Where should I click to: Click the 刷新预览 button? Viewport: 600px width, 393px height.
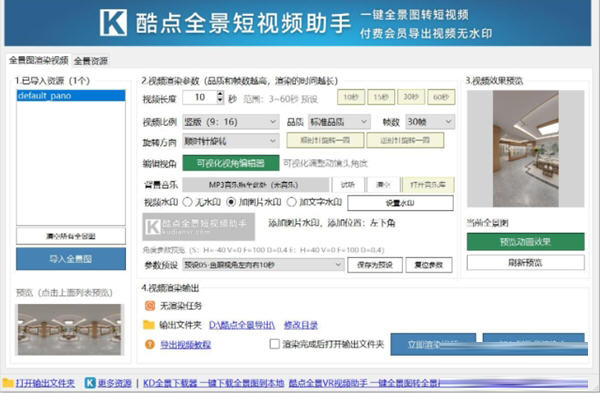[x=525, y=263]
